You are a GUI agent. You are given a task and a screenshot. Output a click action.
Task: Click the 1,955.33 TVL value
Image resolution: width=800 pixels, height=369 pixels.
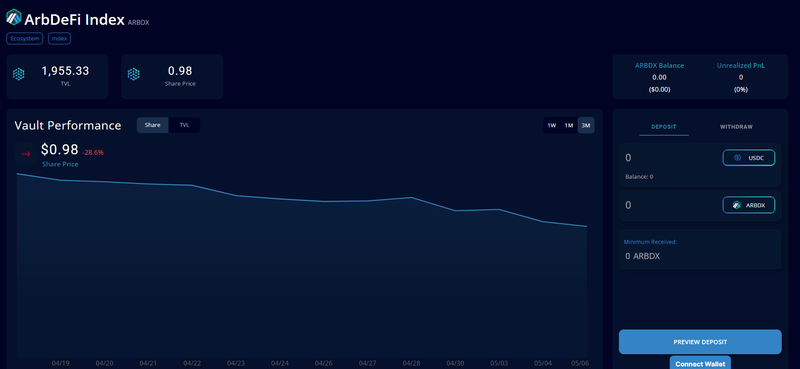tap(65, 71)
